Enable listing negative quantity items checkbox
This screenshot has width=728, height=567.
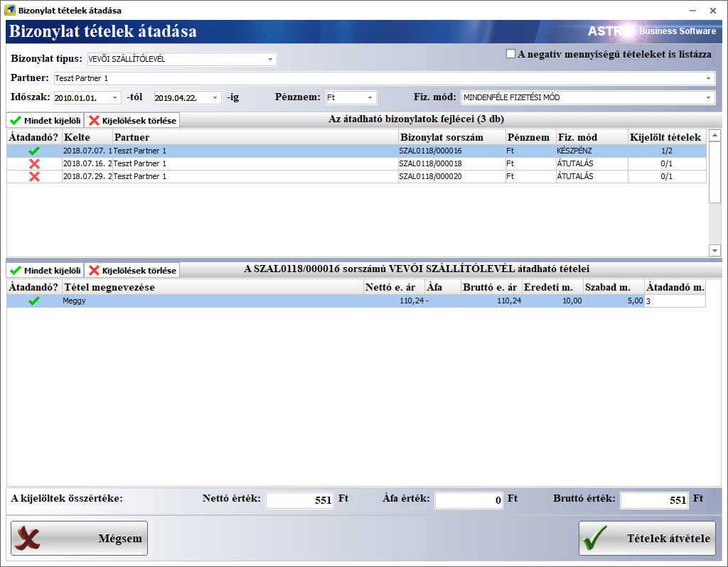510,54
